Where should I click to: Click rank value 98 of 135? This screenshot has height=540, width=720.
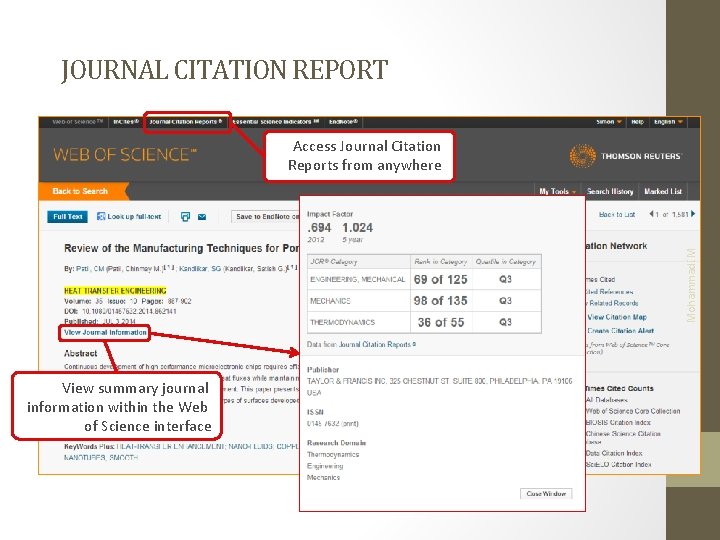click(x=440, y=301)
